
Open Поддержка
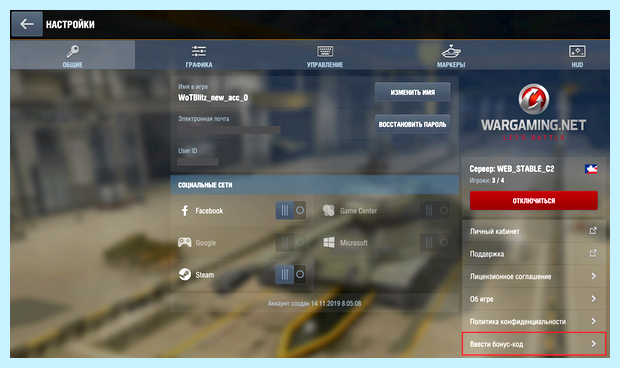tap(533, 254)
